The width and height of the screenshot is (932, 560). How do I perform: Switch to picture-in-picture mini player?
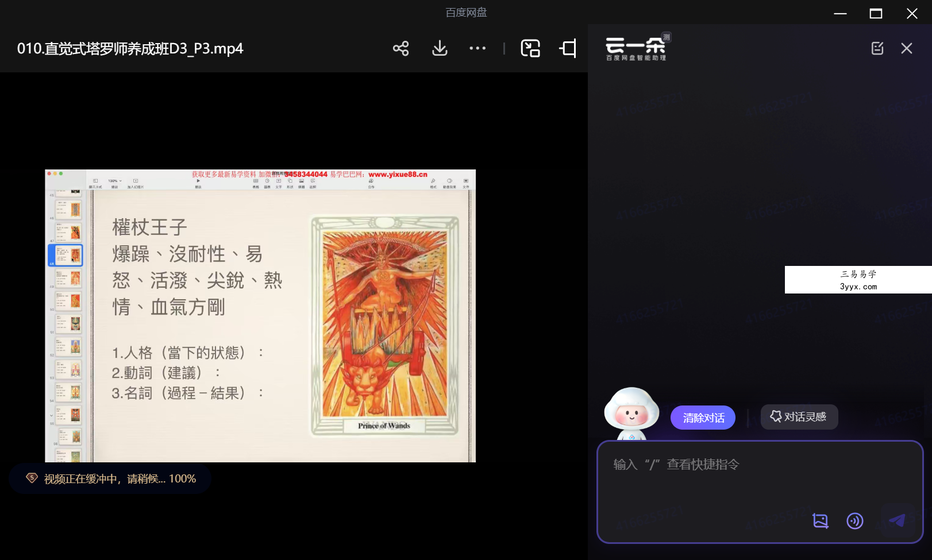pyautogui.click(x=530, y=48)
